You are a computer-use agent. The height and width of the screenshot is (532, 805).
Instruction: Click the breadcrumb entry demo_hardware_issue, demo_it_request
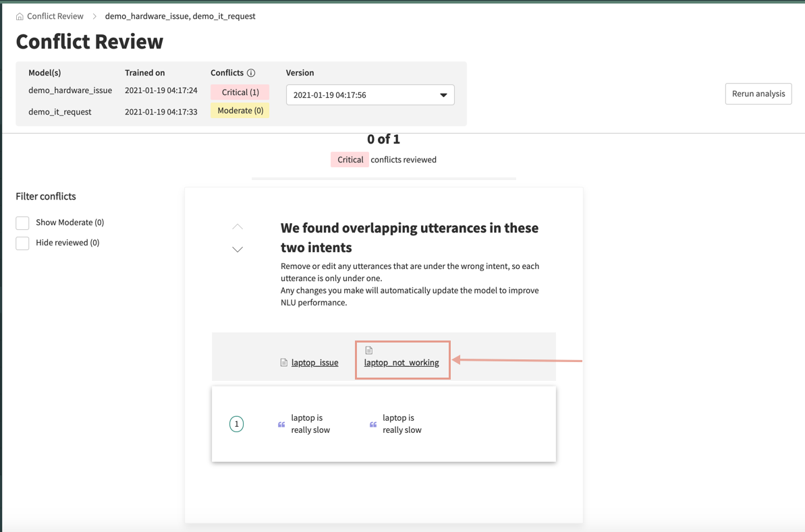tap(180, 16)
